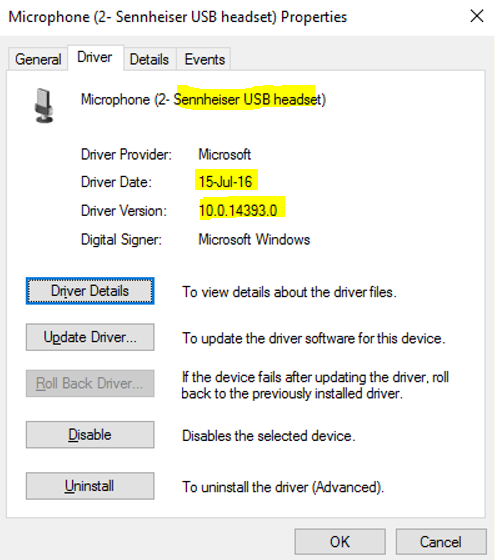Click the microphone device icon

click(44, 106)
